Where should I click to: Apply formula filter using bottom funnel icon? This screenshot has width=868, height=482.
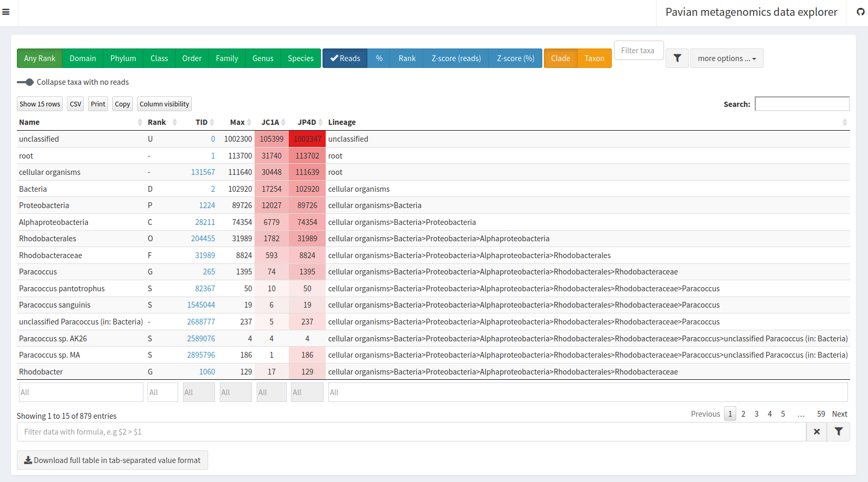(x=838, y=432)
